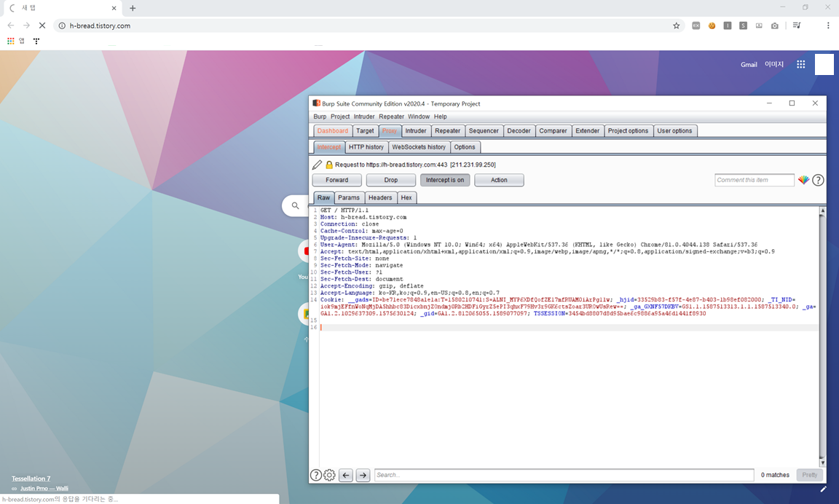
Task: Open the Help menu
Action: point(441,117)
